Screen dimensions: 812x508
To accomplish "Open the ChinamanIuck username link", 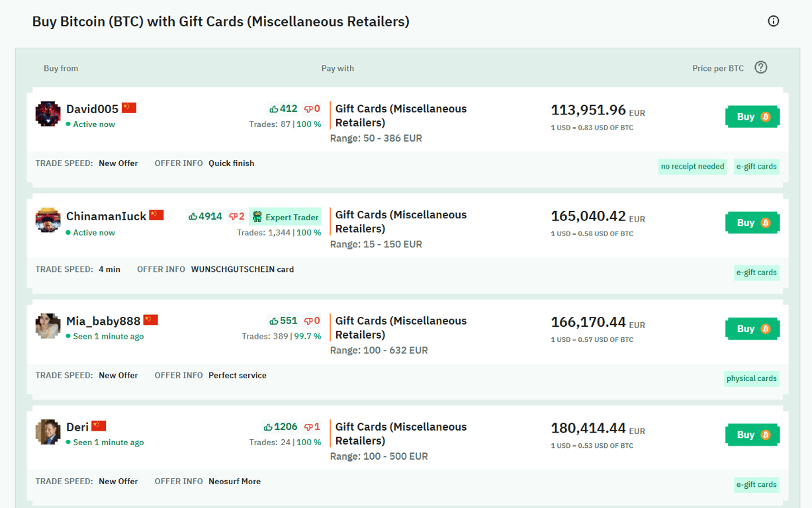I will [106, 216].
